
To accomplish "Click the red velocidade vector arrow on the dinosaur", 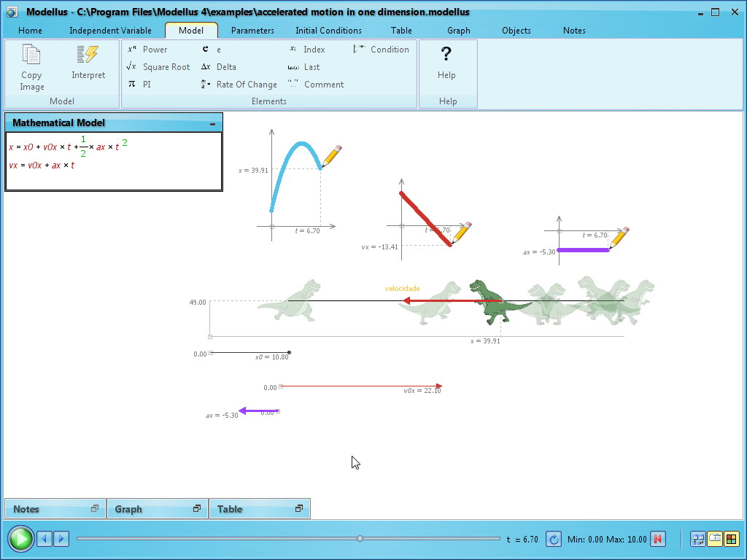I will click(452, 300).
